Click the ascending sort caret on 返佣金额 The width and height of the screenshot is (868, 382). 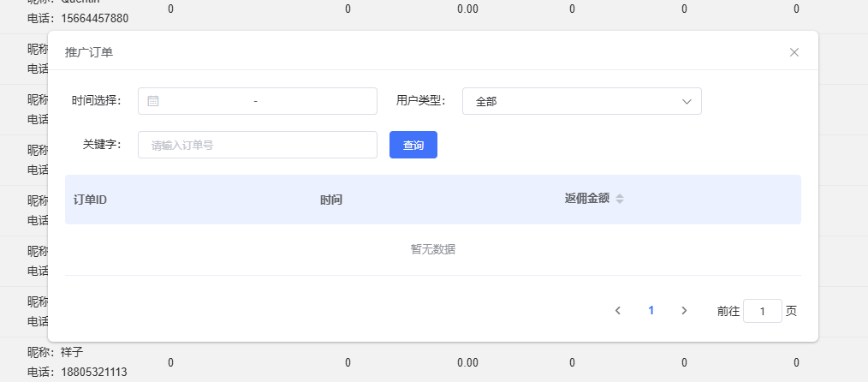point(620,195)
